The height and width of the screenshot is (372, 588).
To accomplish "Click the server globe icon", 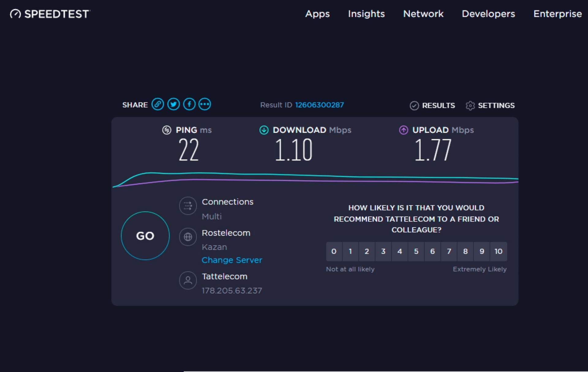I will click(x=188, y=237).
